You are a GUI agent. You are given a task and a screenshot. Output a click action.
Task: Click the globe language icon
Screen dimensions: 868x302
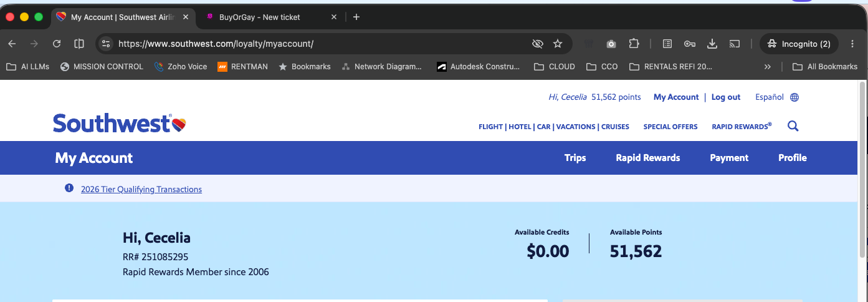794,97
